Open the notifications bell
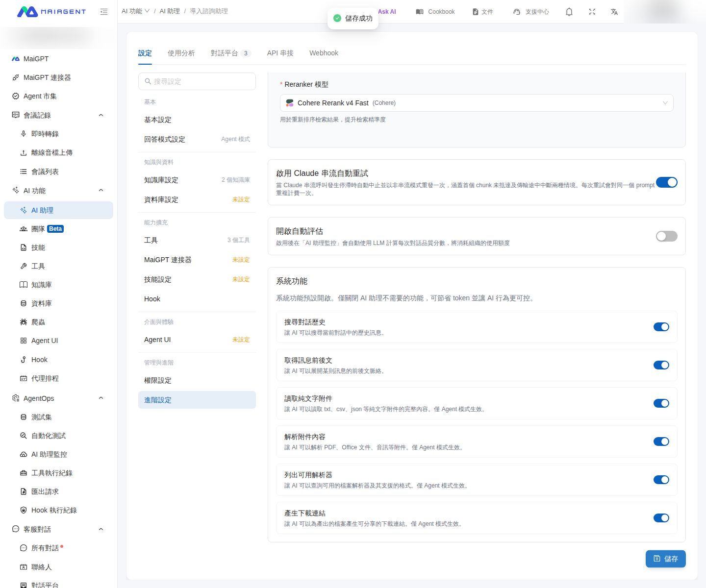Screen dimensions: 706x588 [x=569, y=12]
